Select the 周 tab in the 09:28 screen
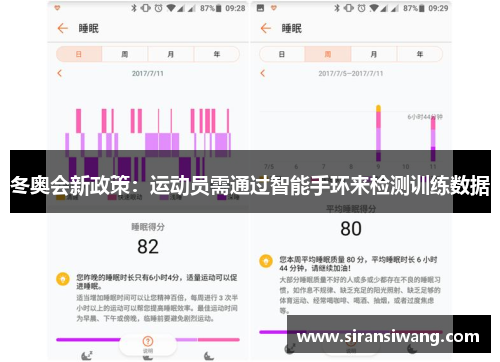The width and height of the screenshot is (500, 362). tap(125, 54)
